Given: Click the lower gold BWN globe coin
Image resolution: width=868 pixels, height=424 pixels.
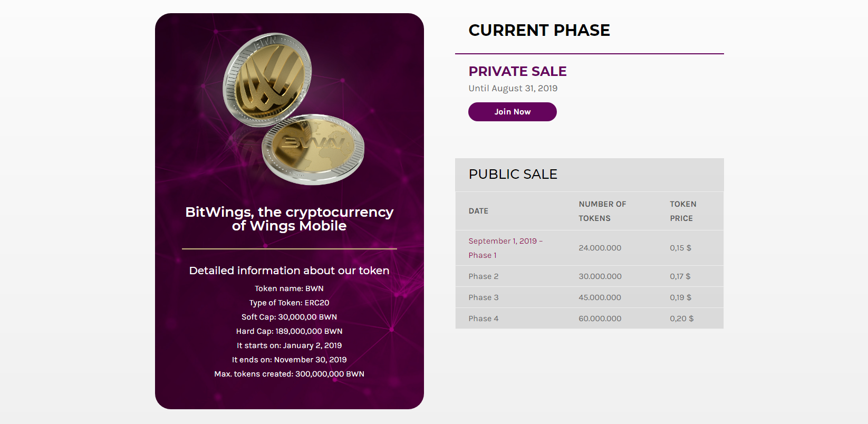Looking at the screenshot, I should coord(313,149).
